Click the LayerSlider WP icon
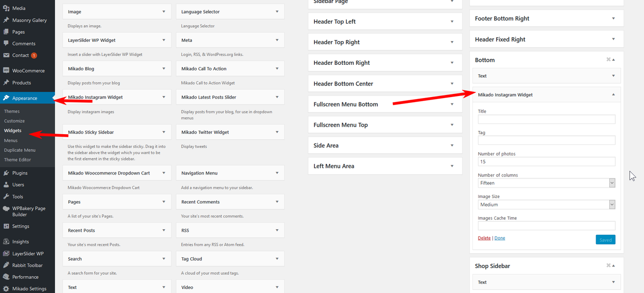The image size is (644, 293). tap(6, 254)
